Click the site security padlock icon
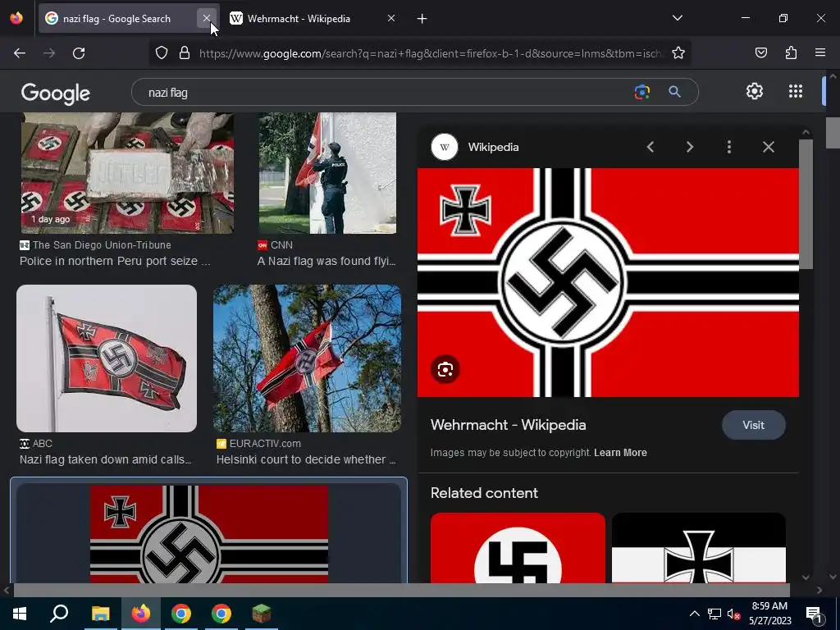Viewport: 840px width, 630px height. pos(185,52)
